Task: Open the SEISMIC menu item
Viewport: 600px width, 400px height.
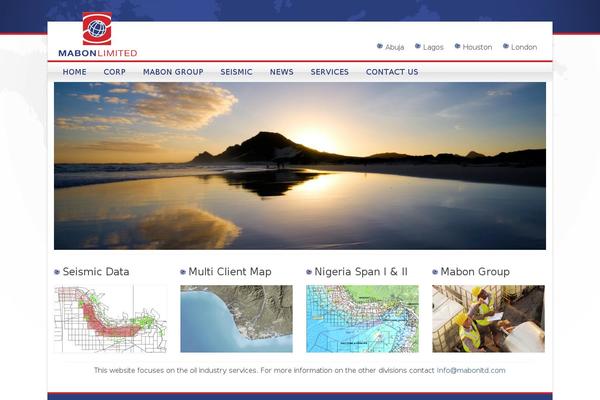Action: tap(236, 72)
